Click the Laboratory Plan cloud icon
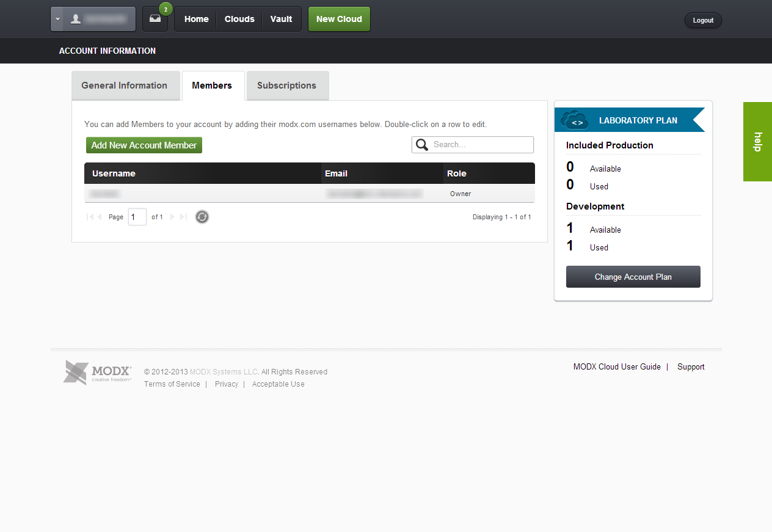Image resolution: width=772 pixels, height=532 pixels. (x=574, y=120)
